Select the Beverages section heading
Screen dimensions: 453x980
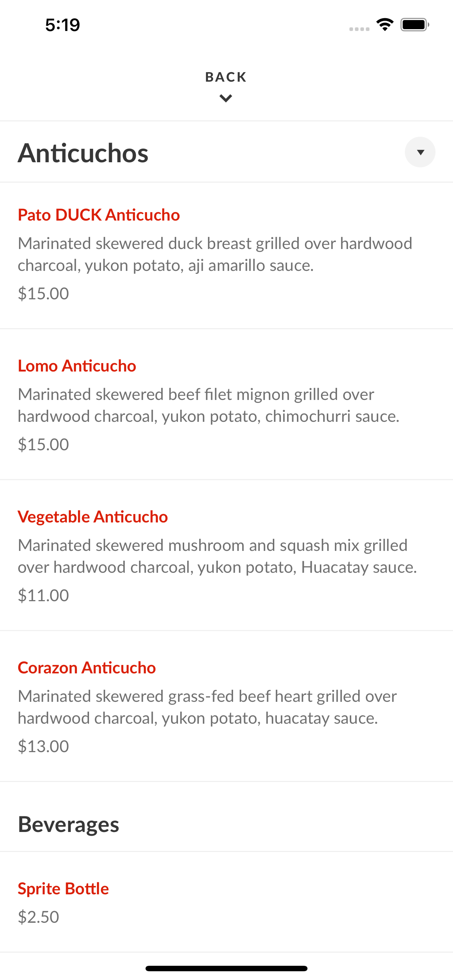pyautogui.click(x=69, y=824)
